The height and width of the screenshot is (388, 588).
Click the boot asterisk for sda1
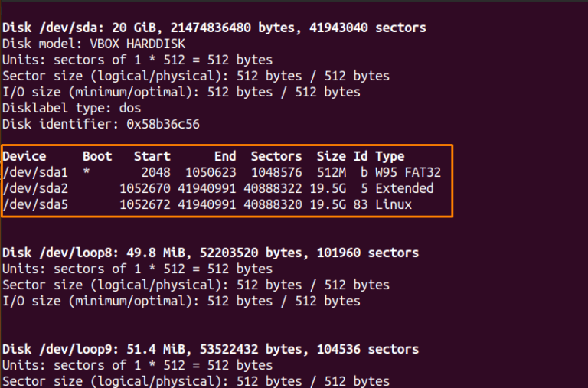tap(87, 171)
